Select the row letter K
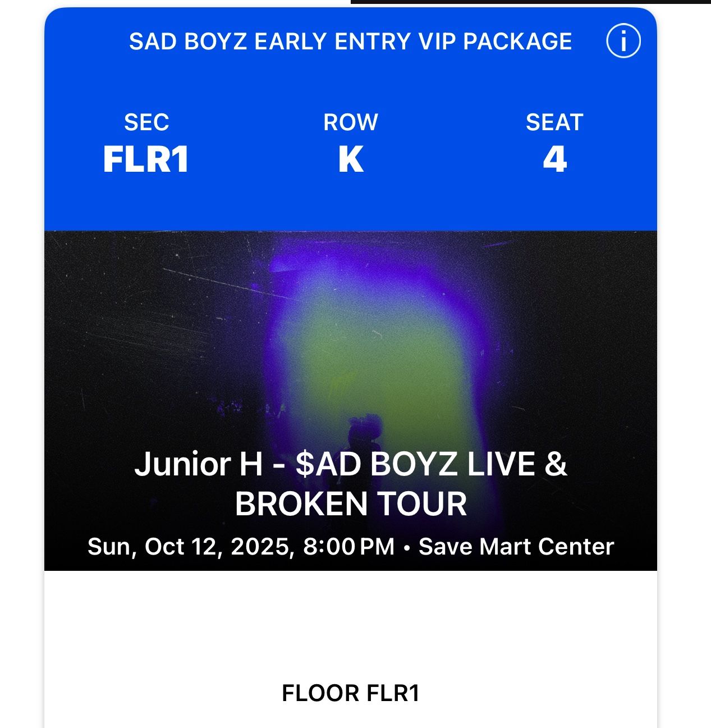 coord(351,159)
